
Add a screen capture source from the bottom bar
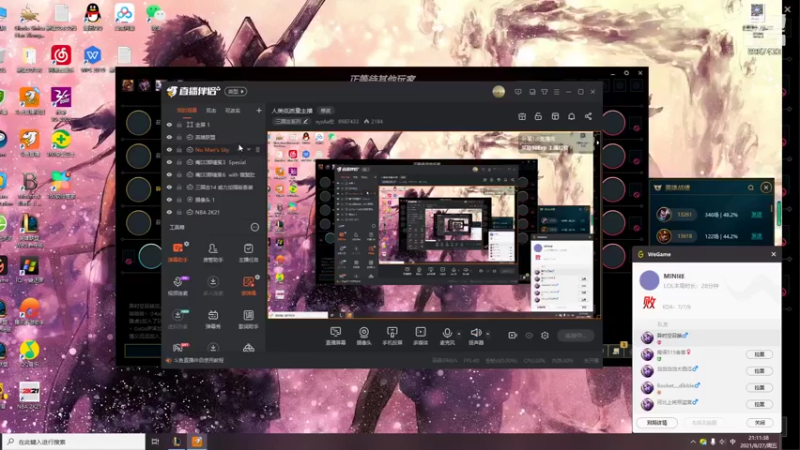(x=335, y=336)
